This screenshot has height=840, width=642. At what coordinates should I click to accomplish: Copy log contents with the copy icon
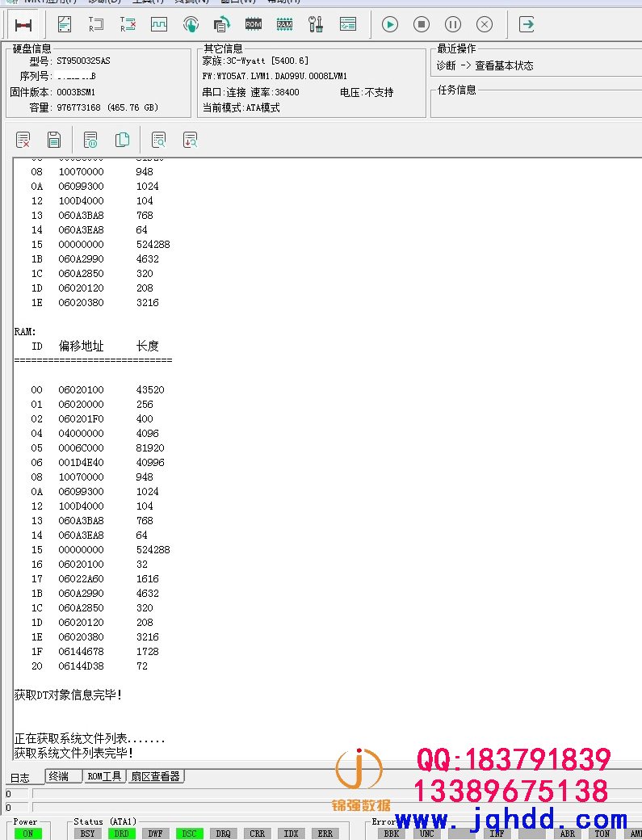pos(122,140)
